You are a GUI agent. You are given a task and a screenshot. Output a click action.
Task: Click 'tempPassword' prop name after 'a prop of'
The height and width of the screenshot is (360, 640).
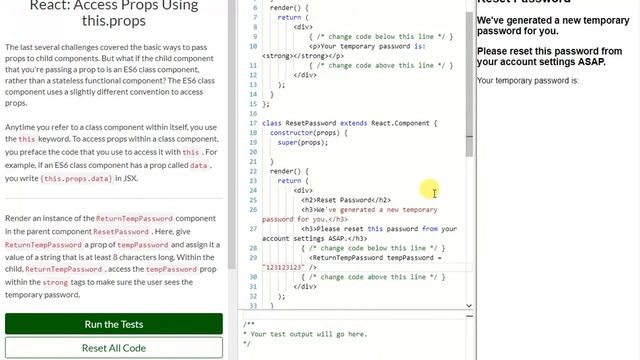(142, 245)
